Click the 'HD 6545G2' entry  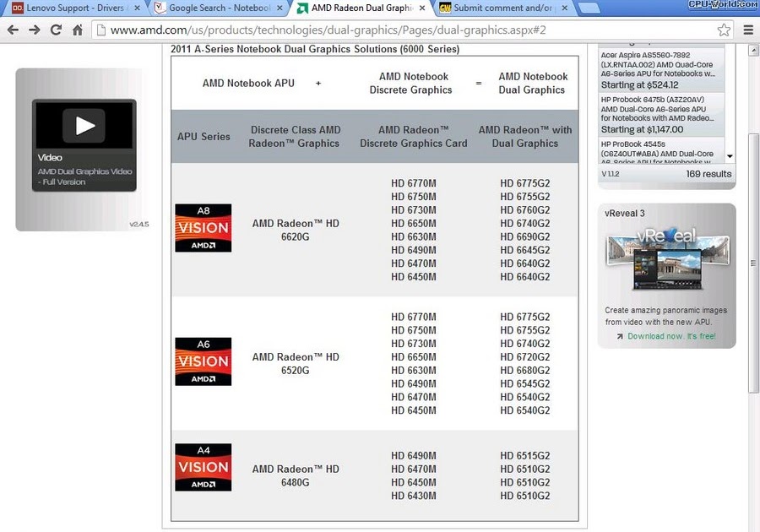coord(525,383)
